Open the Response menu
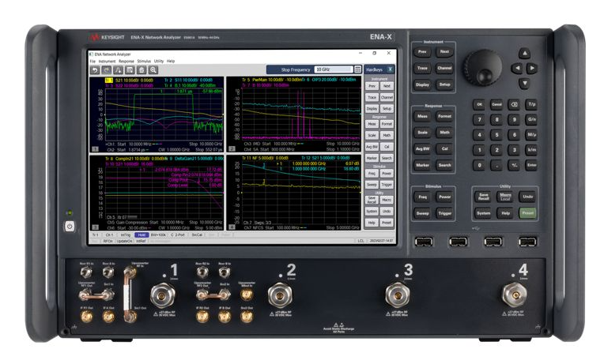This screenshot has width=604, height=364. [126, 61]
